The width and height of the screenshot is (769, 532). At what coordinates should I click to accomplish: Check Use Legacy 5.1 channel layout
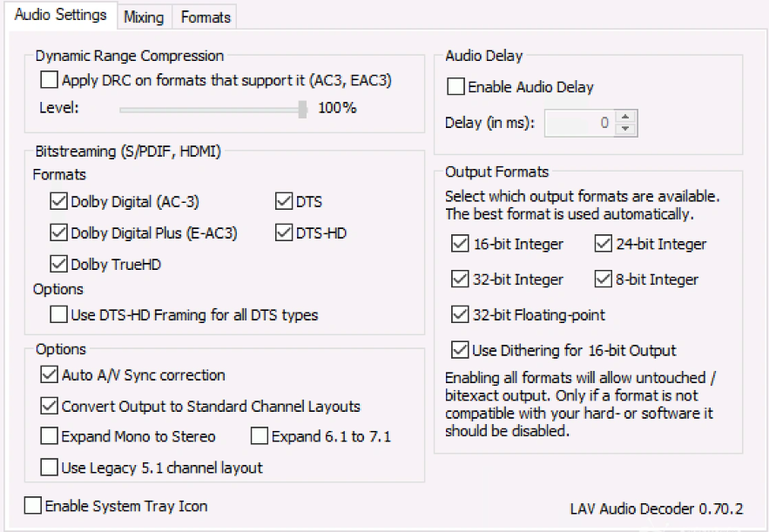coord(50,468)
